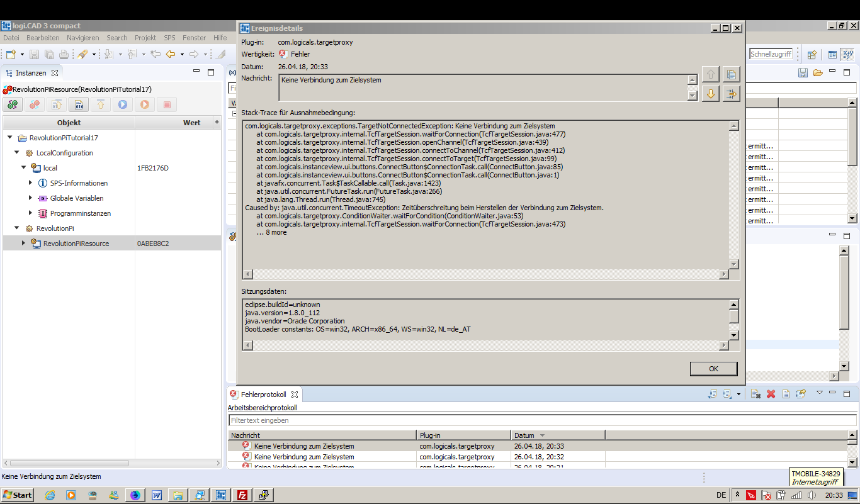Open the Bearbeiten menu
The height and width of the screenshot is (504, 860).
point(43,38)
